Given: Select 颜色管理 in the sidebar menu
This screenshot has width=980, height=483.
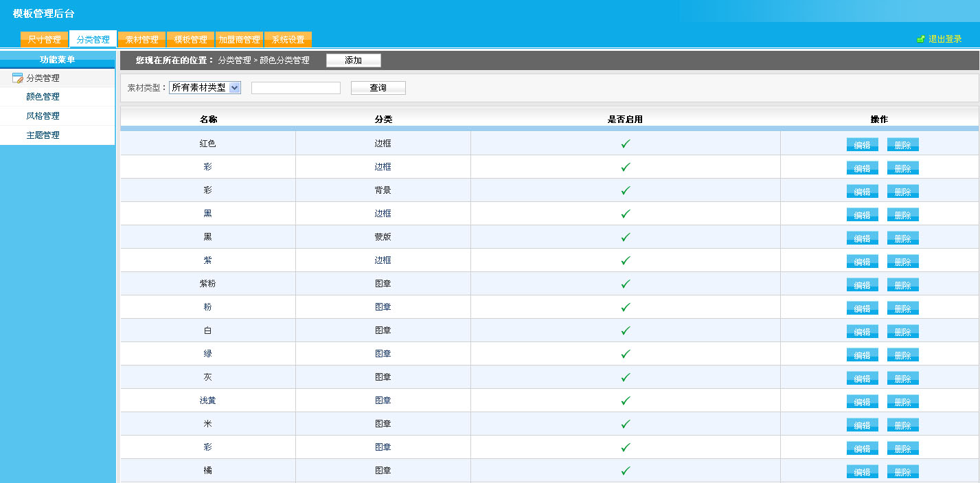Looking at the screenshot, I should (x=43, y=97).
